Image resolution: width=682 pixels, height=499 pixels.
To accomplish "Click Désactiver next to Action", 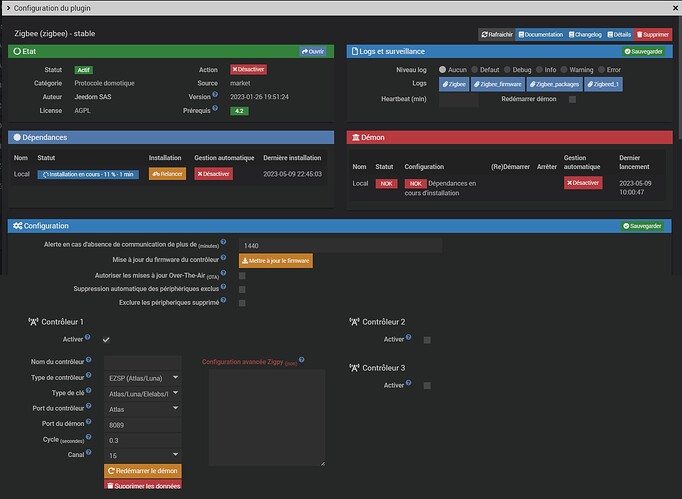I will [248, 69].
